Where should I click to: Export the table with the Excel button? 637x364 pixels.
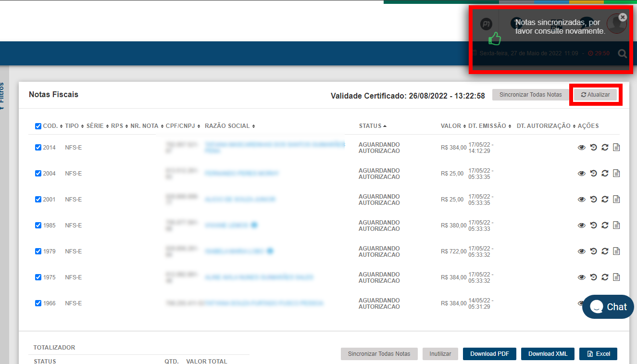click(x=598, y=354)
